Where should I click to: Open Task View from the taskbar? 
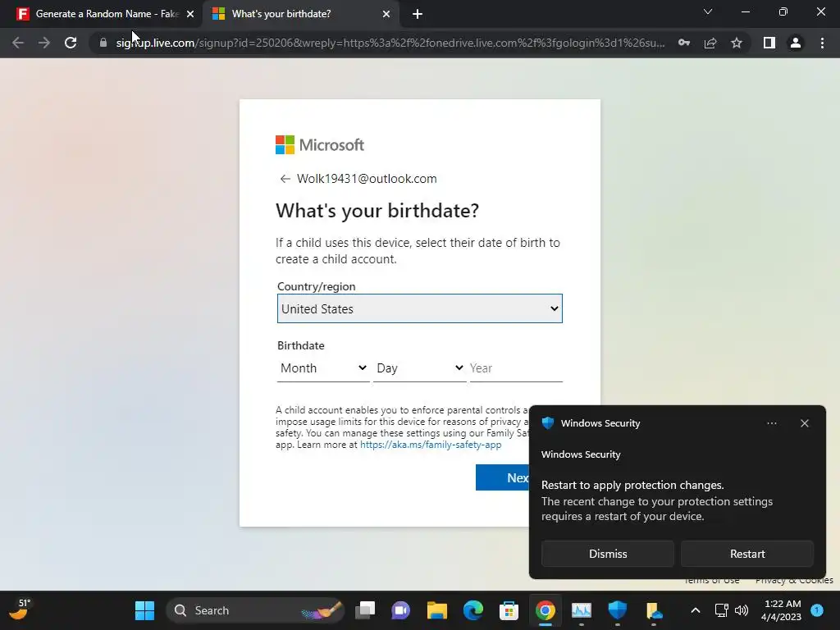coord(365,610)
